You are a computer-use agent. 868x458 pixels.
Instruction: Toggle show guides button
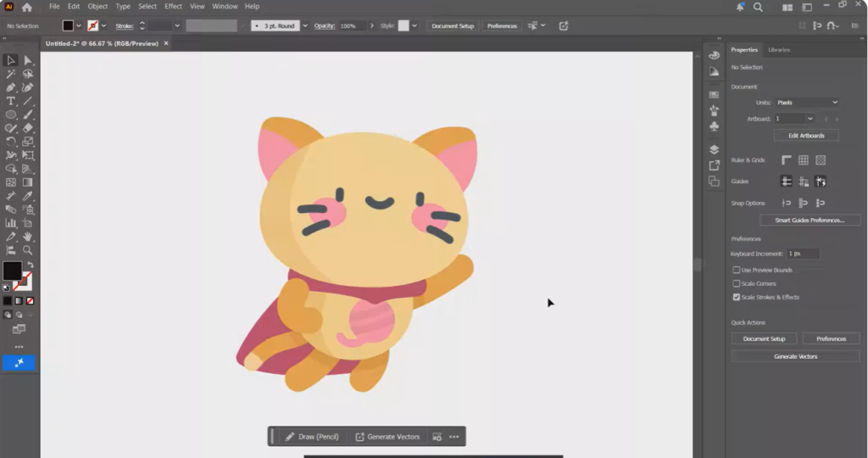[x=786, y=182]
